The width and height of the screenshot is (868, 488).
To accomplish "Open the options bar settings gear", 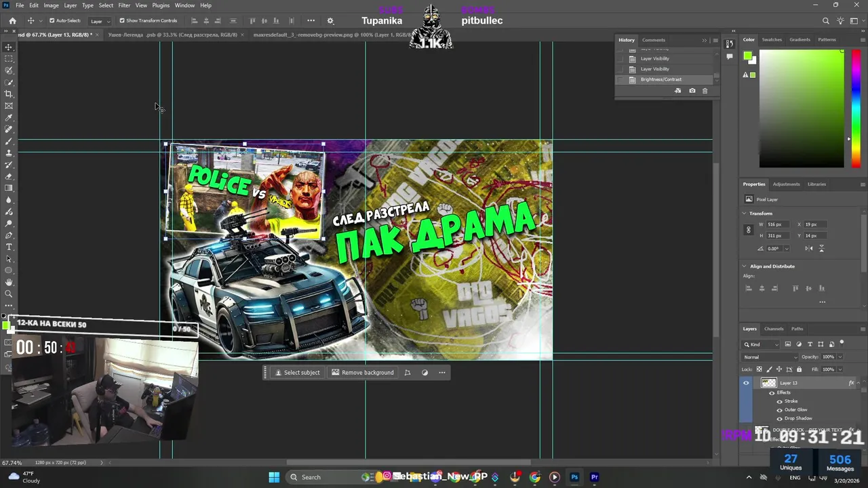I will pos(330,21).
